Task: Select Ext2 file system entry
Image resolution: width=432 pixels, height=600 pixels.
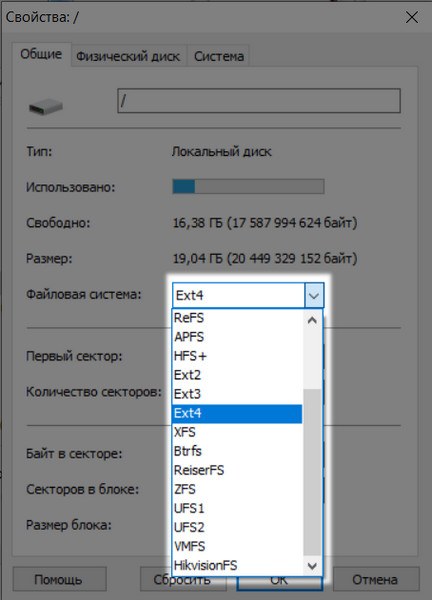Action: pyautogui.click(x=237, y=375)
